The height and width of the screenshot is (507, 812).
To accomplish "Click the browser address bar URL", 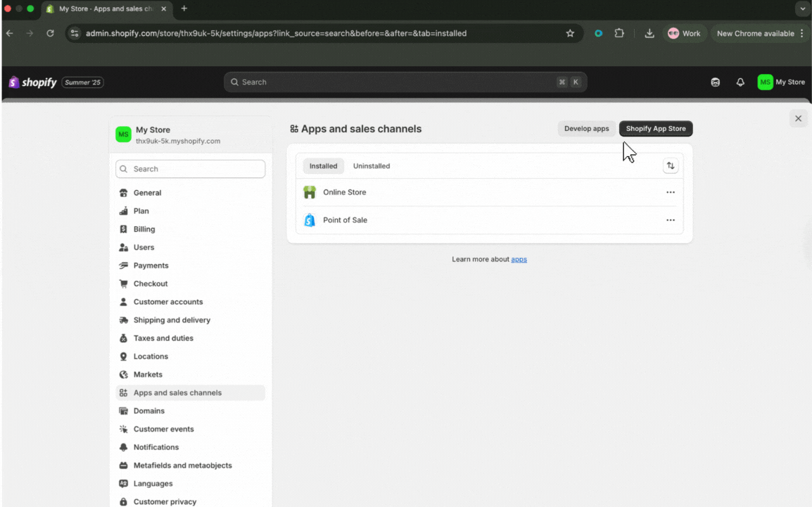I will click(x=276, y=33).
